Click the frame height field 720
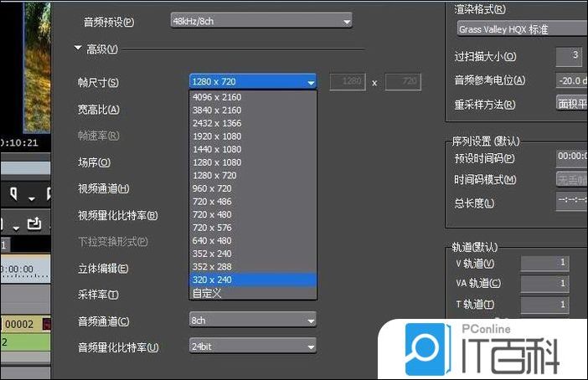Image resolution: width=588 pixels, height=380 pixels. 403,81
